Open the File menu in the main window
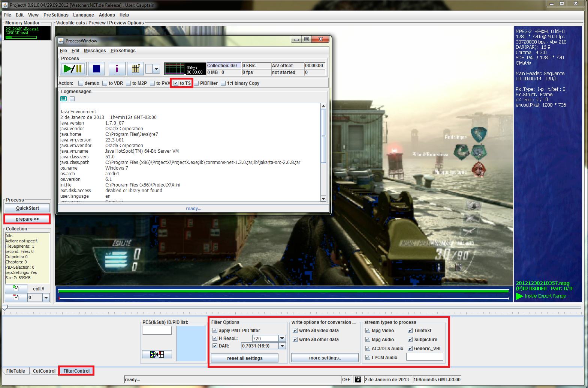Viewport: 588px width, 388px height. [7, 15]
